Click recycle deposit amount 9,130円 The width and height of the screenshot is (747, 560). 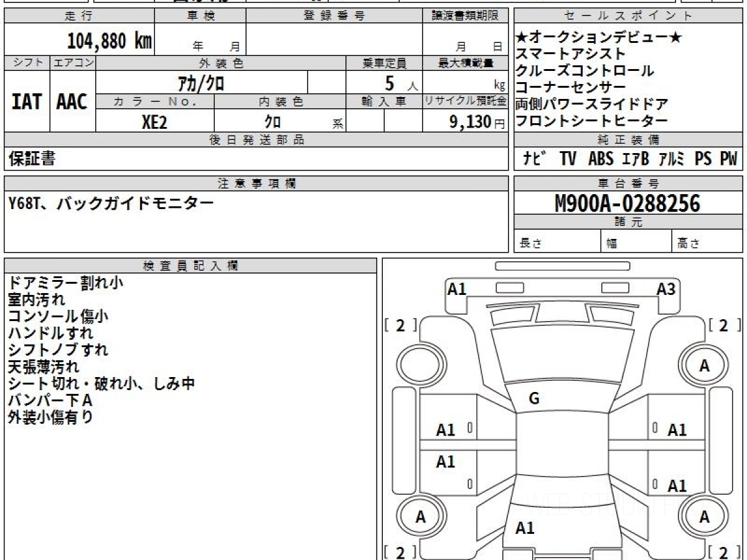click(477, 122)
